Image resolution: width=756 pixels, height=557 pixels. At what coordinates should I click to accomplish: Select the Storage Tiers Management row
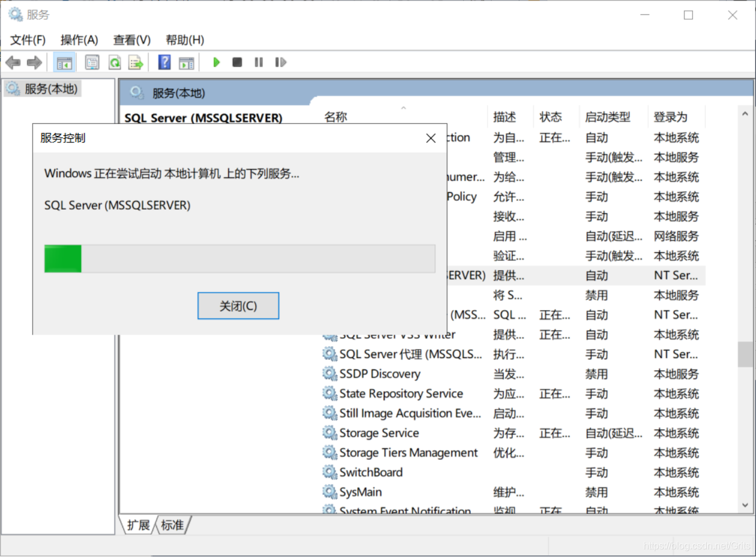click(x=513, y=452)
